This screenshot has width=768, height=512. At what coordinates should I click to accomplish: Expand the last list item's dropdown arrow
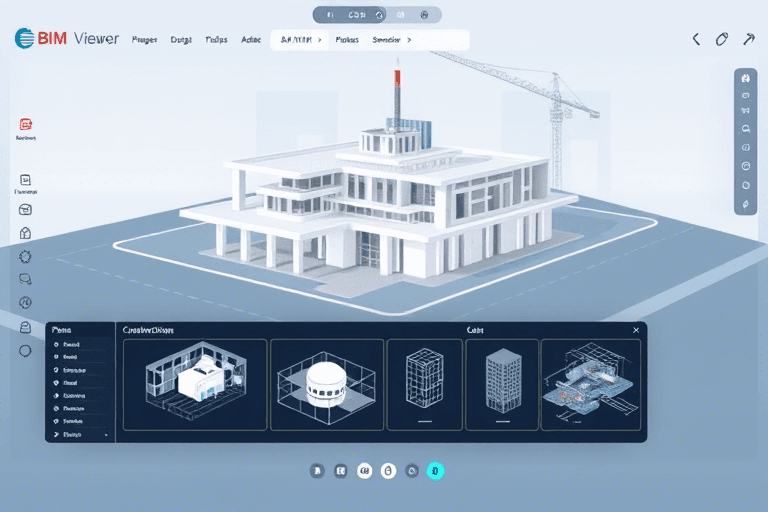[x=105, y=435]
